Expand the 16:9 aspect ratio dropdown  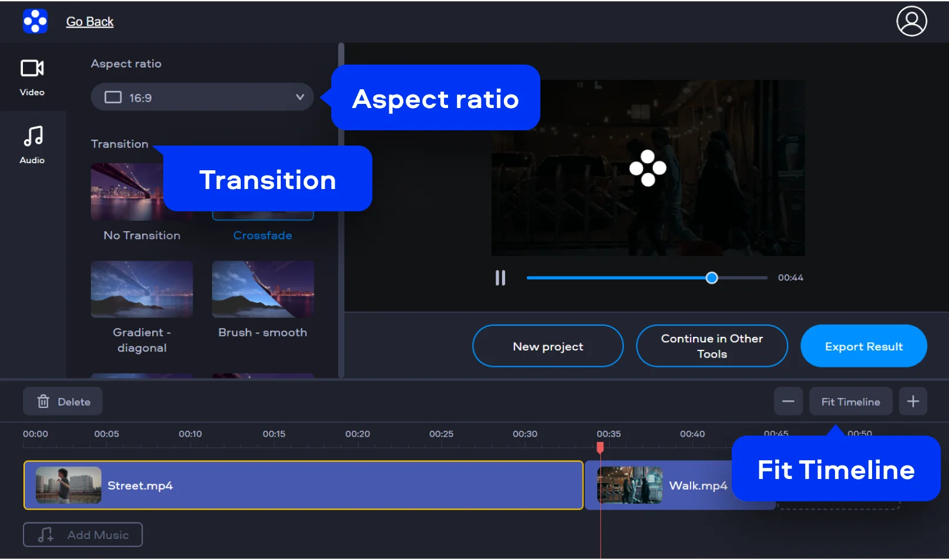(202, 97)
